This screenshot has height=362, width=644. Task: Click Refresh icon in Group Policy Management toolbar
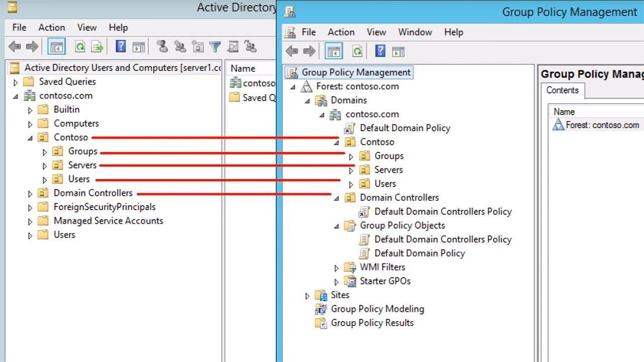(x=357, y=51)
